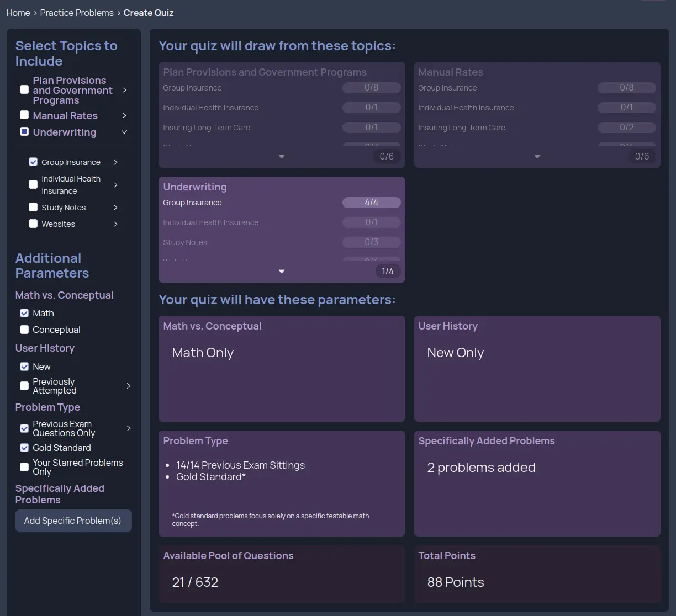The image size is (676, 616).
Task: Click the Available Pool of Questions panel
Action: (281, 574)
